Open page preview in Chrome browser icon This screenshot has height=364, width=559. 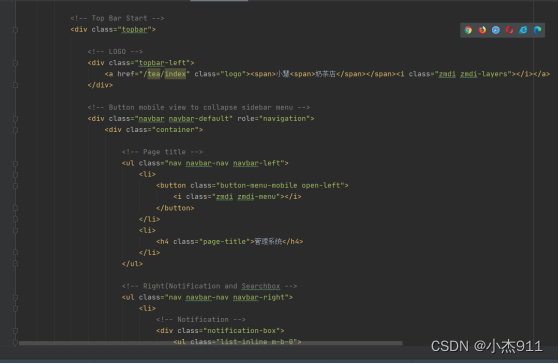tap(468, 30)
